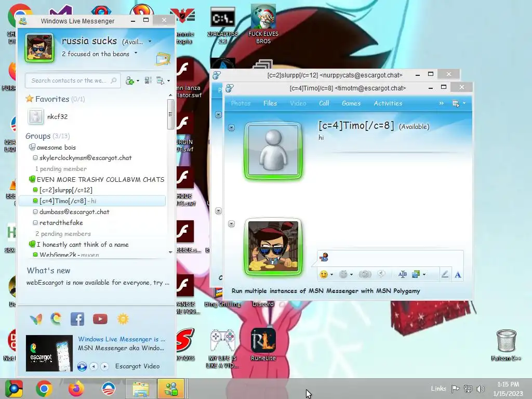Open the emoticon picker in chat

[x=324, y=274]
